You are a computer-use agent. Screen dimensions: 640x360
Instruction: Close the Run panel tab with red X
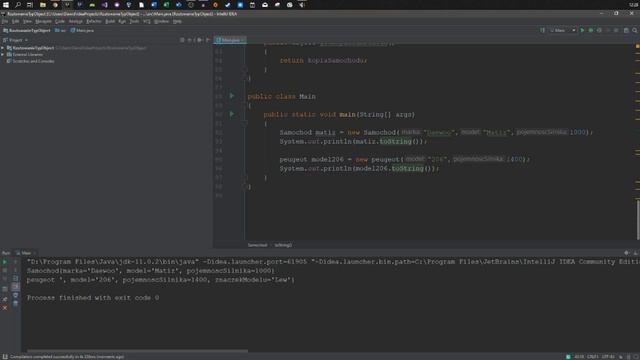click(x=5, y=308)
